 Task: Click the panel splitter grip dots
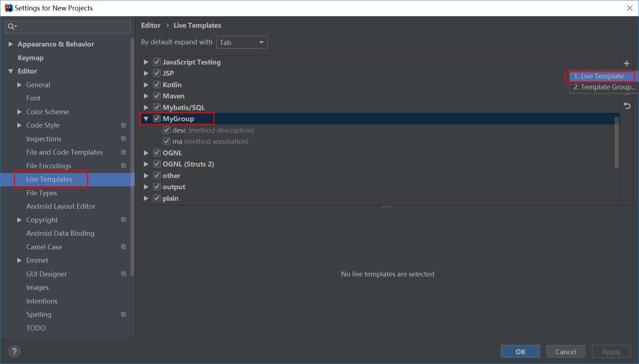click(x=387, y=207)
